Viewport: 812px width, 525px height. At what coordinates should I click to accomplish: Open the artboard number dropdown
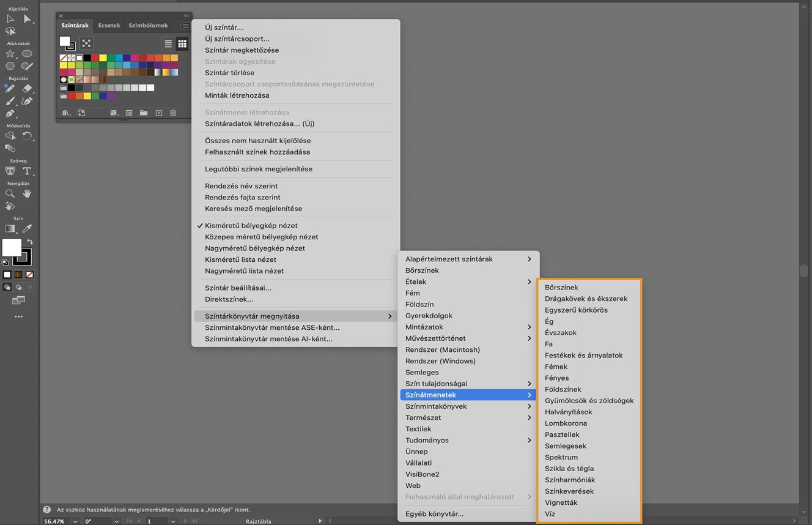pyautogui.click(x=173, y=521)
